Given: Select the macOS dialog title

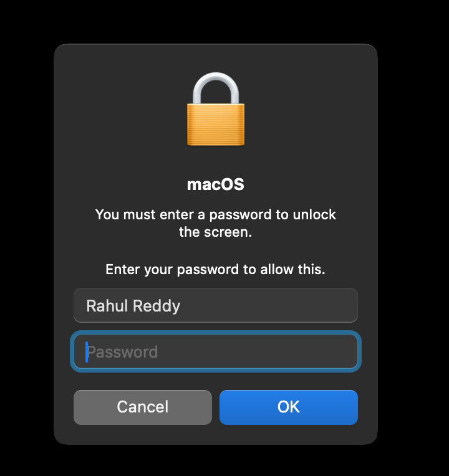Looking at the screenshot, I should pyautogui.click(x=215, y=184).
